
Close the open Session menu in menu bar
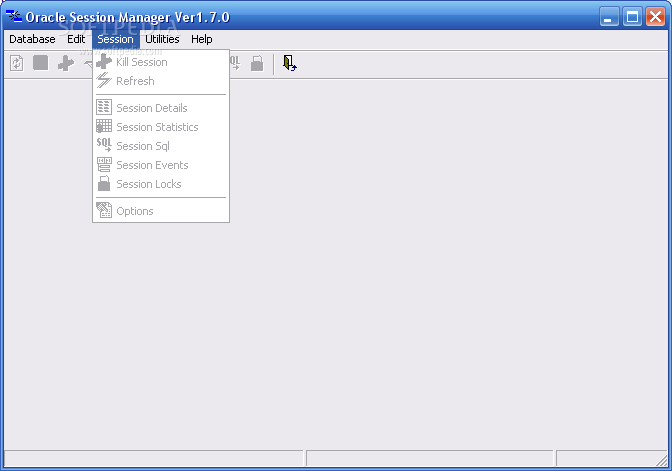[115, 39]
